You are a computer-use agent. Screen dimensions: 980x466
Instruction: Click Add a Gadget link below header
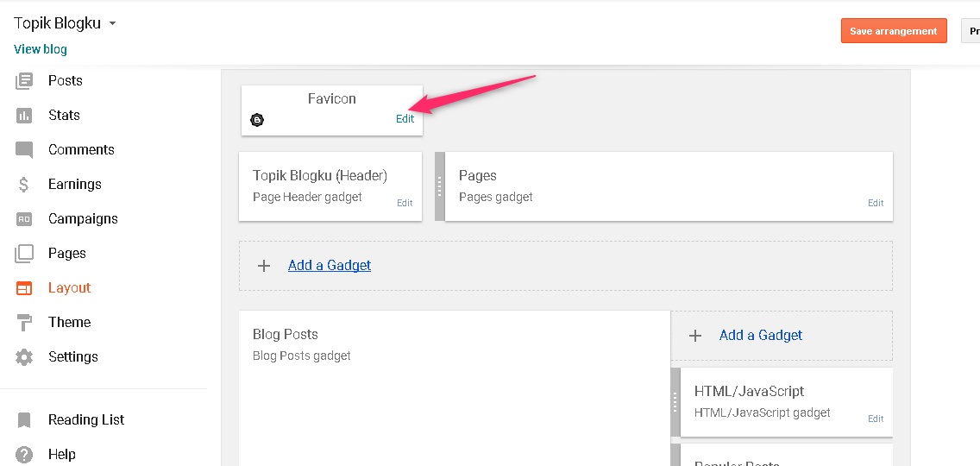pos(330,265)
